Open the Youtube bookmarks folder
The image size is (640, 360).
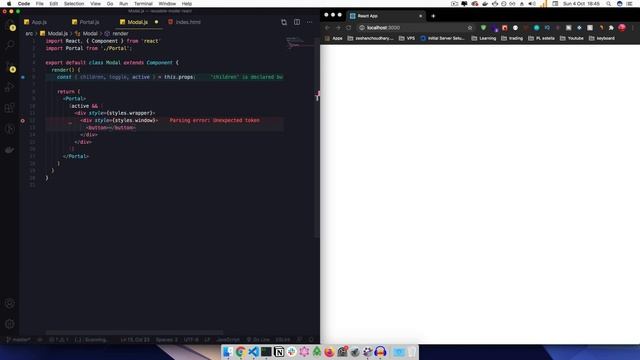(x=572, y=38)
